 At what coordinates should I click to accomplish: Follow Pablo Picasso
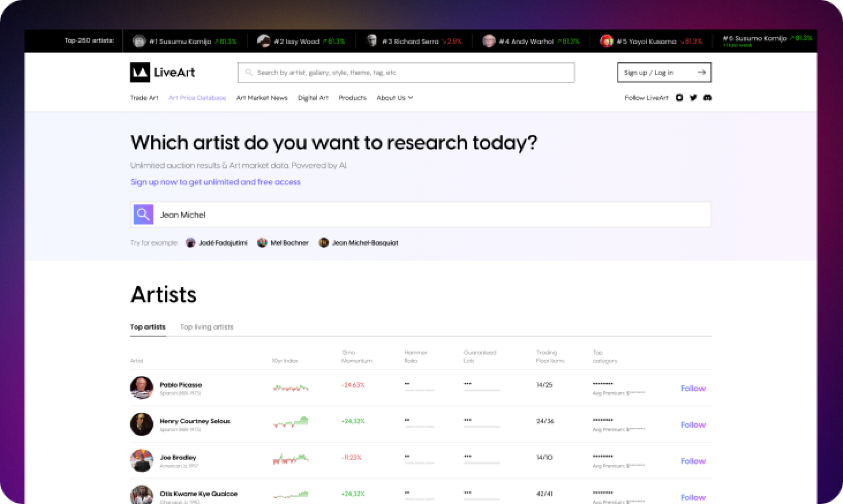click(x=693, y=388)
